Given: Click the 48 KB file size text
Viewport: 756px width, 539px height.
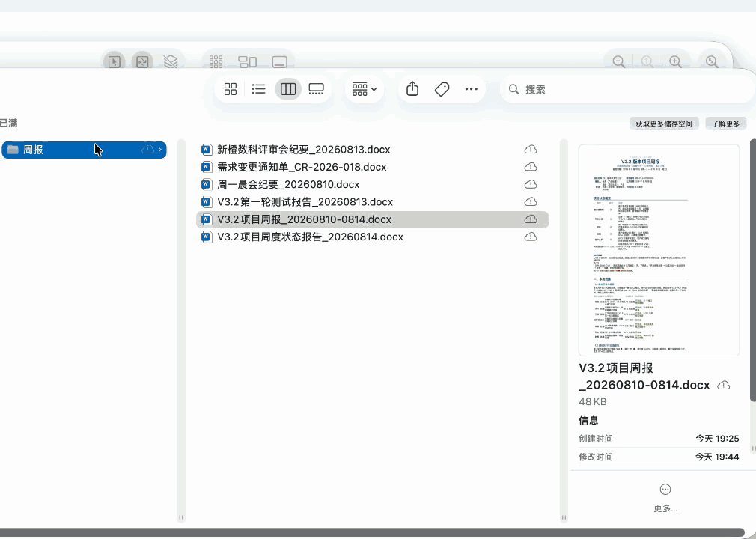Looking at the screenshot, I should point(593,401).
